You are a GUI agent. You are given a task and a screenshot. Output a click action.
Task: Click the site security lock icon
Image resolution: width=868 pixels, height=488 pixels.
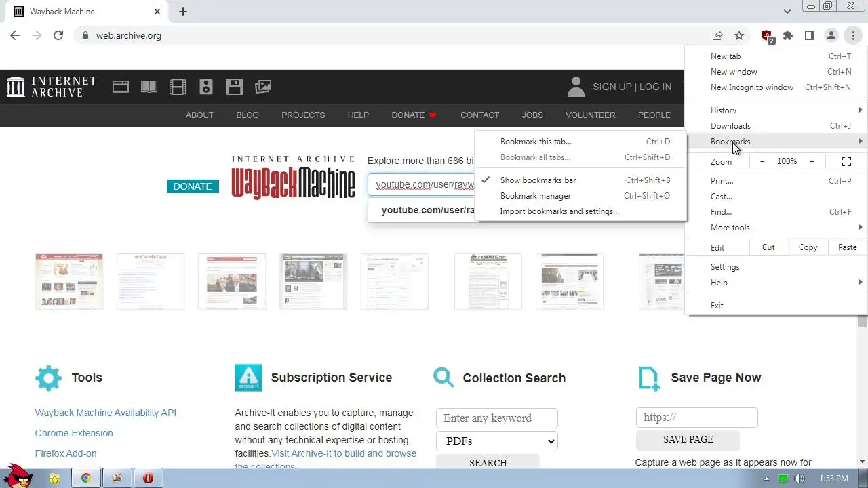85,35
